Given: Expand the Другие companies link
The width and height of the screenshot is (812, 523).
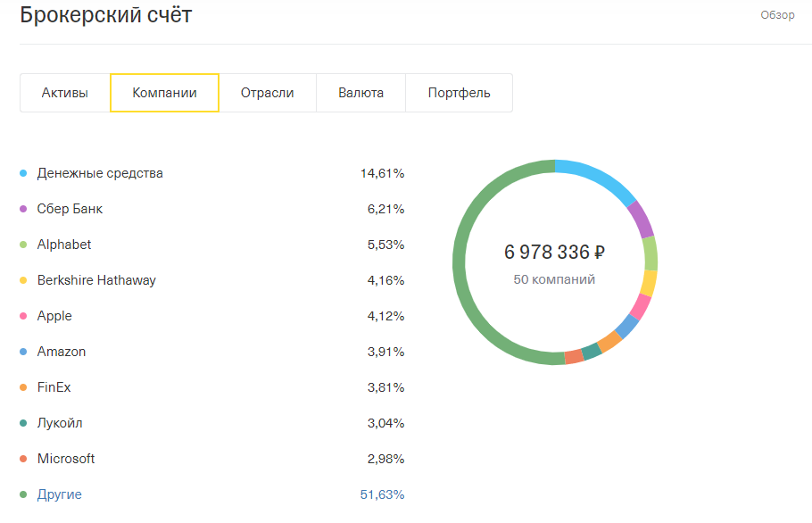Looking at the screenshot, I should [x=60, y=494].
